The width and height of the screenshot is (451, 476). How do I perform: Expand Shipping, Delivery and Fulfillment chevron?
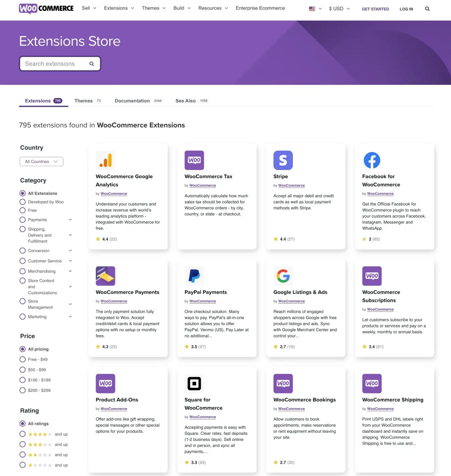pos(70,235)
